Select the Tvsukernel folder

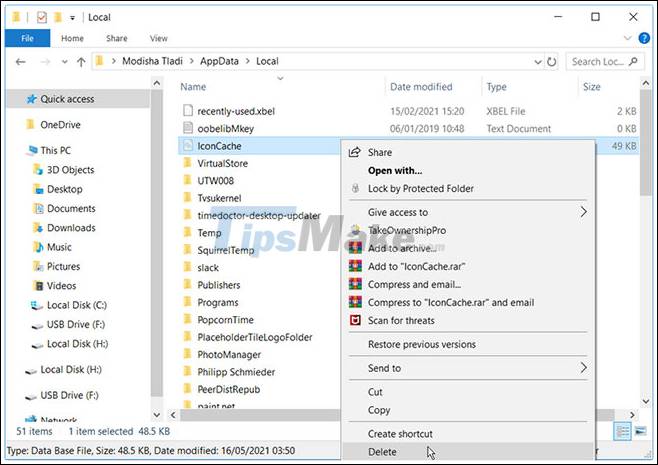click(x=219, y=198)
